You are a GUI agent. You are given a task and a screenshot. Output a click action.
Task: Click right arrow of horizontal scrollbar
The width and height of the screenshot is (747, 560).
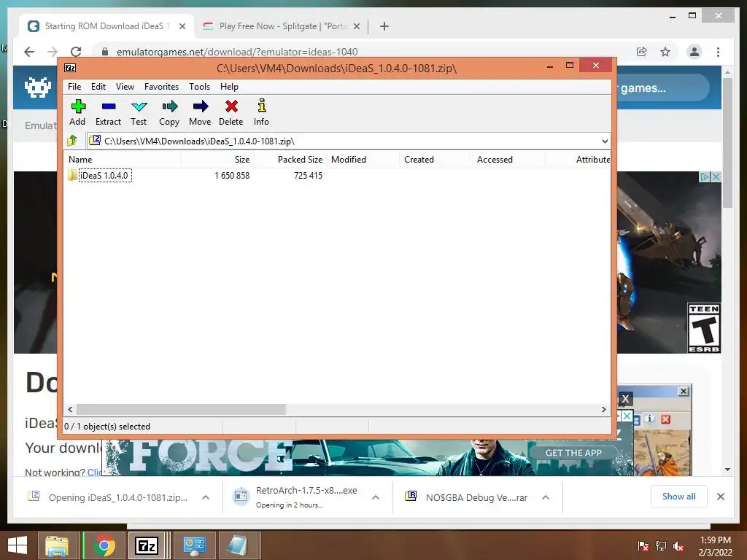(603, 410)
